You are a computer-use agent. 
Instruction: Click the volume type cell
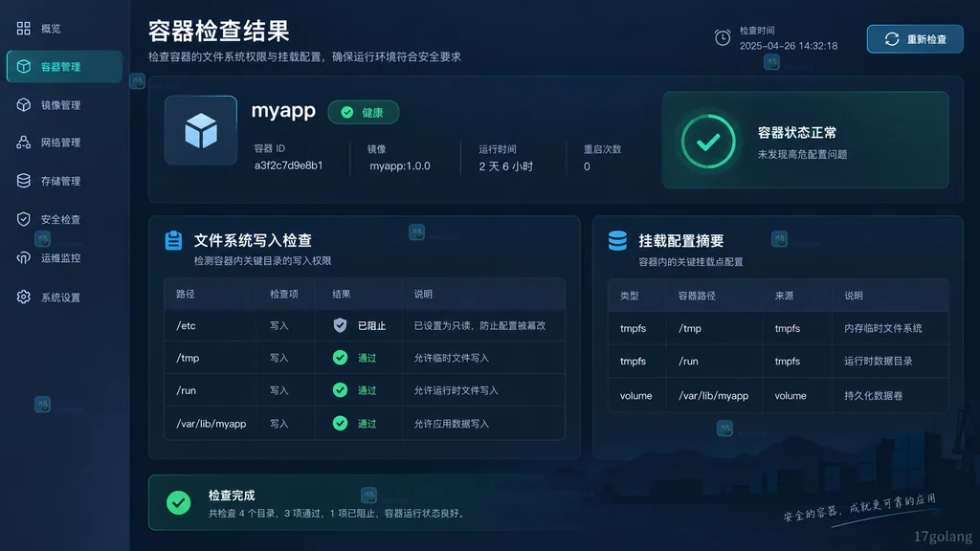click(x=635, y=395)
